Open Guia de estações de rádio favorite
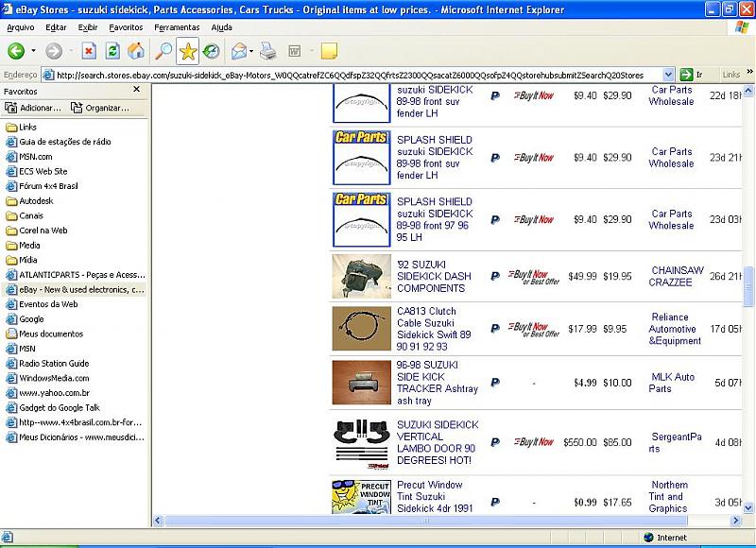 59,142
